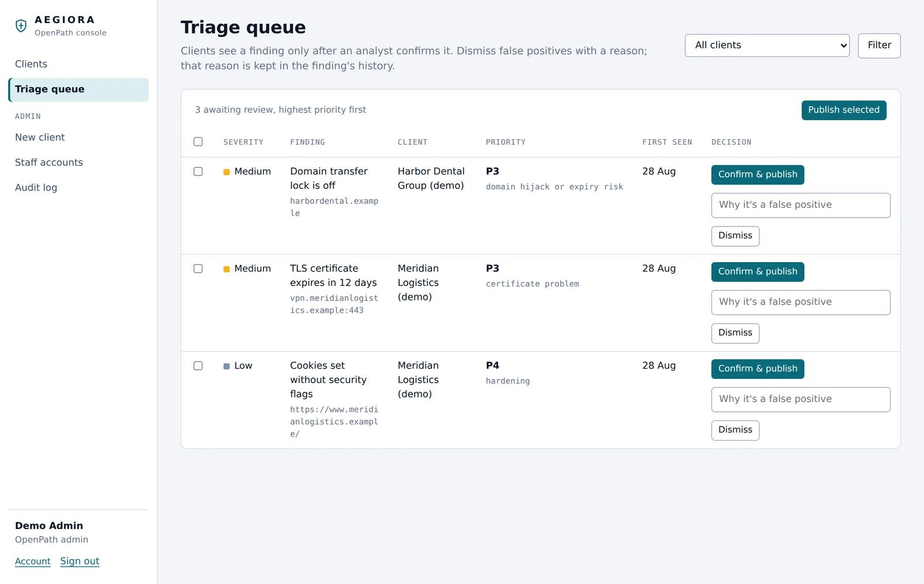Select Triage queue in the sidebar

(x=79, y=90)
